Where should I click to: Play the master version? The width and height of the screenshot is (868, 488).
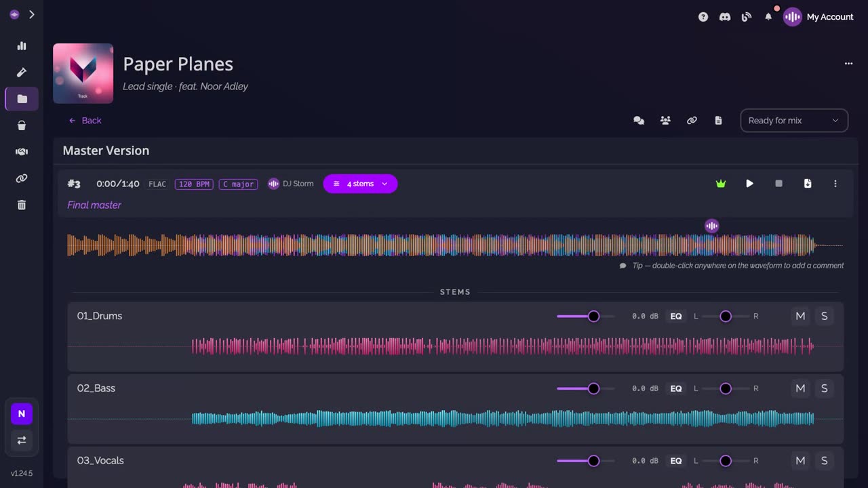pos(749,184)
